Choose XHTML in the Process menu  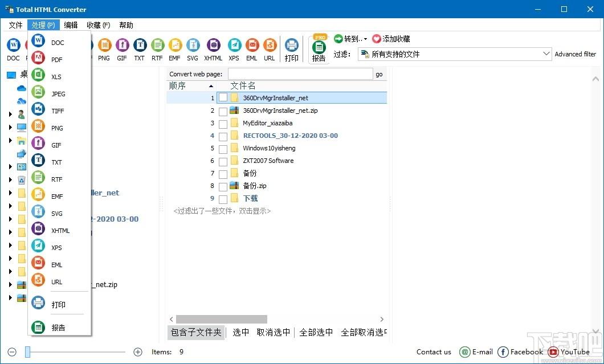59,230
